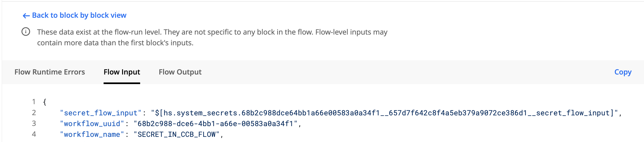Click line number 3 in the gutter
The height and width of the screenshot is (142, 644).
(34, 123)
